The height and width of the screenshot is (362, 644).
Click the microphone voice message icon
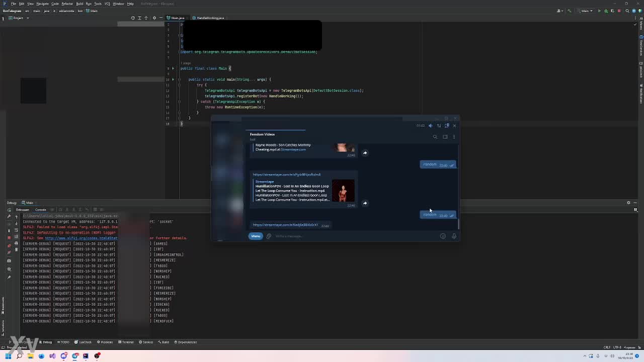tap(454, 236)
